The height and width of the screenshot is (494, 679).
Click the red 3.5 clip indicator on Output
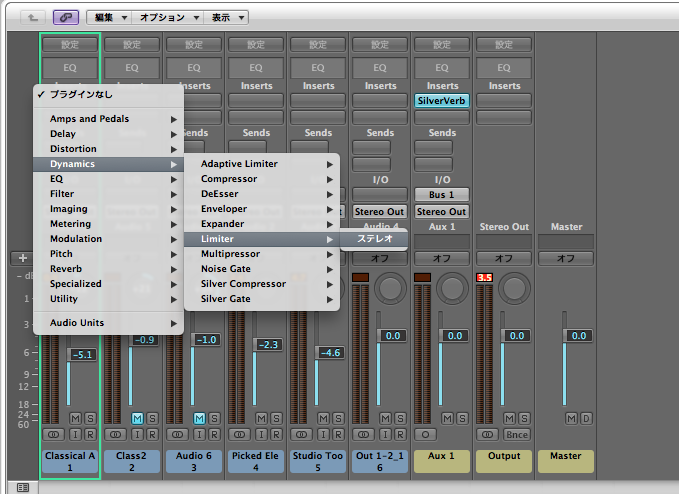(x=484, y=278)
